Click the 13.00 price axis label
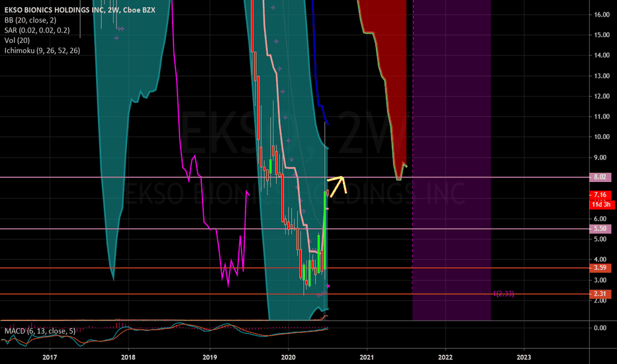This screenshot has width=617, height=364. coord(602,76)
